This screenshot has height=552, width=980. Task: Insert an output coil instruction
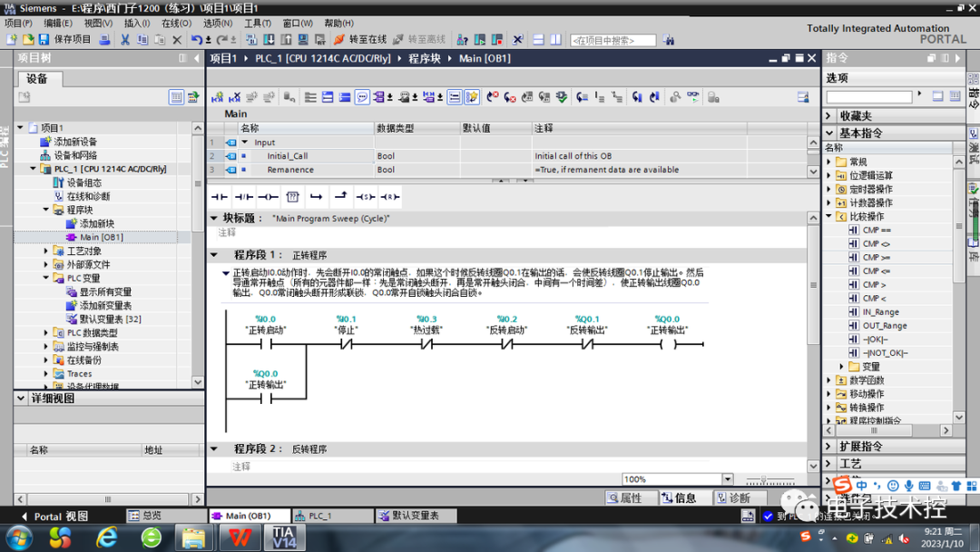(x=268, y=197)
